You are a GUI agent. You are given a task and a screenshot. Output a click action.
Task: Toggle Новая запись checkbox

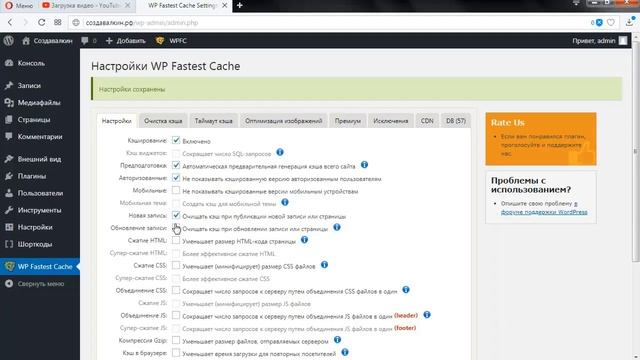(x=176, y=215)
